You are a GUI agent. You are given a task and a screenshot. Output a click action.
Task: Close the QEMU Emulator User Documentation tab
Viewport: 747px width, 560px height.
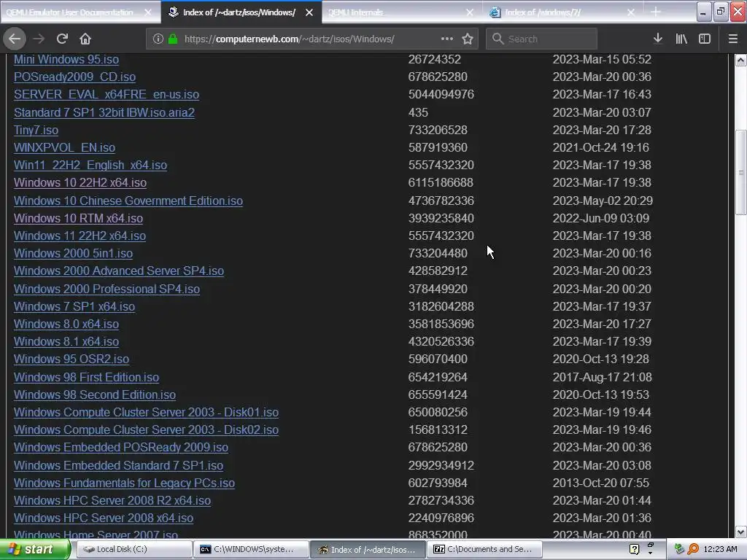tap(148, 12)
